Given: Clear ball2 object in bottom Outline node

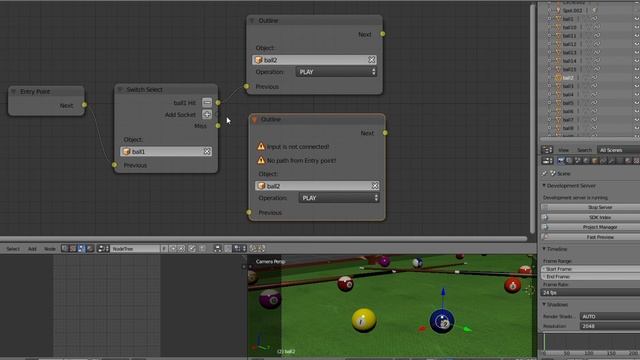Looking at the screenshot, I should pos(375,186).
